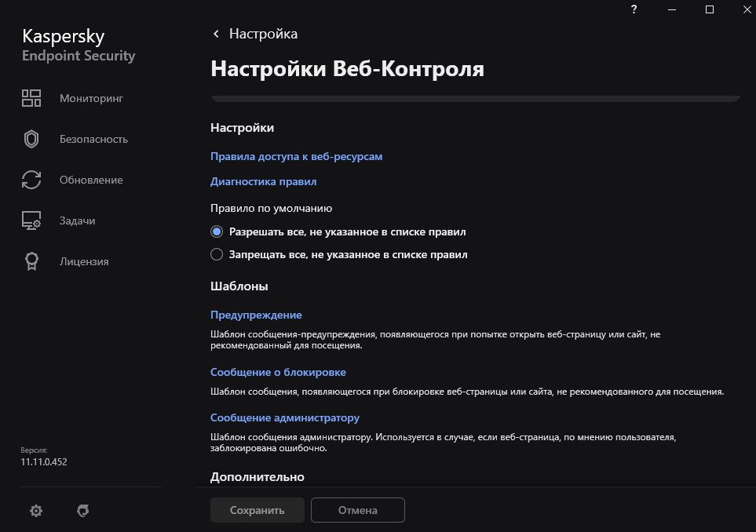Maximize the Kaspersky window
This screenshot has height=532, width=756.
(x=709, y=9)
